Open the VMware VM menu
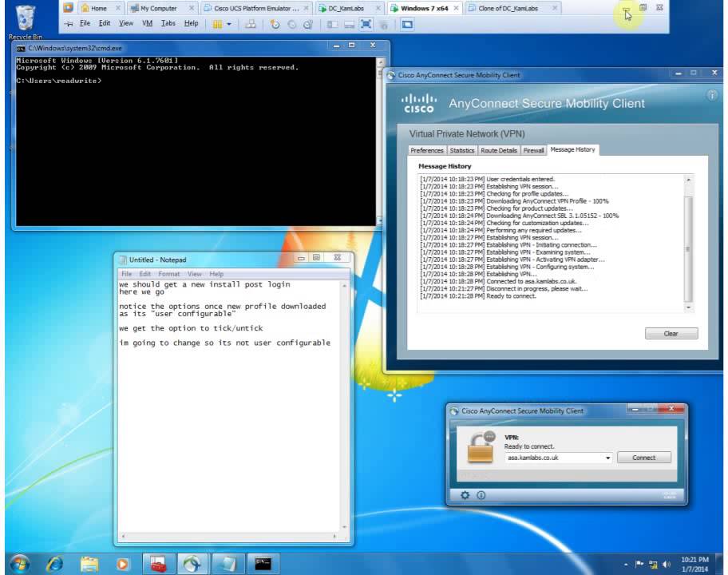 147,23
